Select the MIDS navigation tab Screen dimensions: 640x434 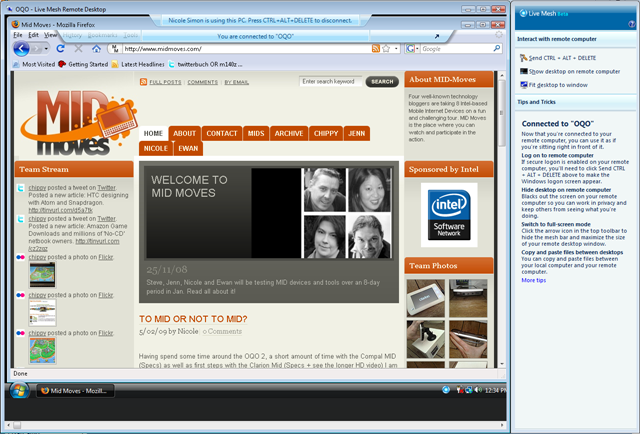[x=256, y=134]
